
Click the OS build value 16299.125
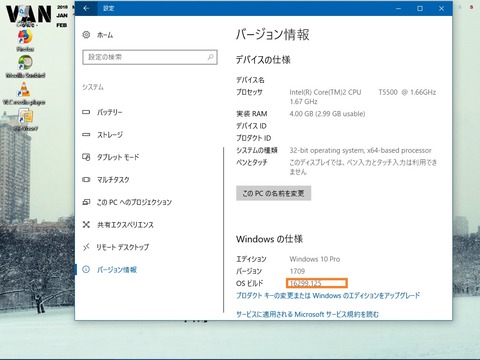[x=305, y=283]
